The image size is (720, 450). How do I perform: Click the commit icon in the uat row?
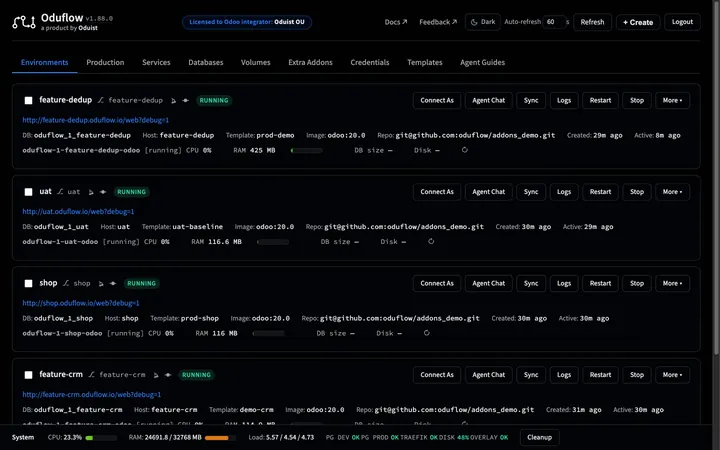point(103,192)
